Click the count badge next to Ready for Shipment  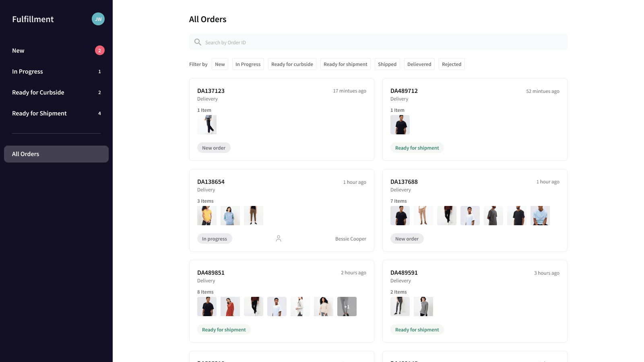click(99, 113)
